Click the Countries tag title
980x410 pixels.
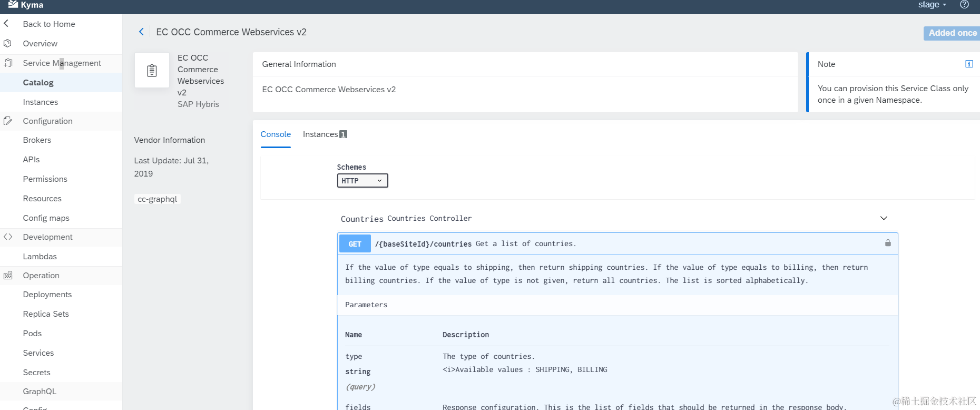[362, 219]
